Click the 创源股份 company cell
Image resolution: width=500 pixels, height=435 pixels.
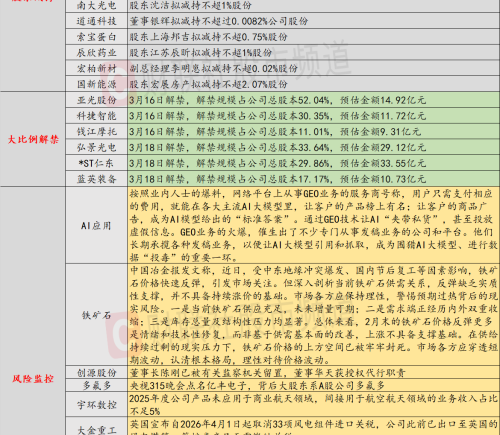tap(96, 373)
